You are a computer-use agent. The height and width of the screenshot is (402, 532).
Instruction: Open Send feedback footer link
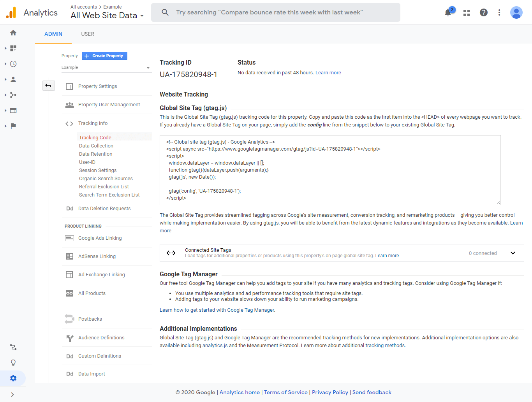pos(372,392)
